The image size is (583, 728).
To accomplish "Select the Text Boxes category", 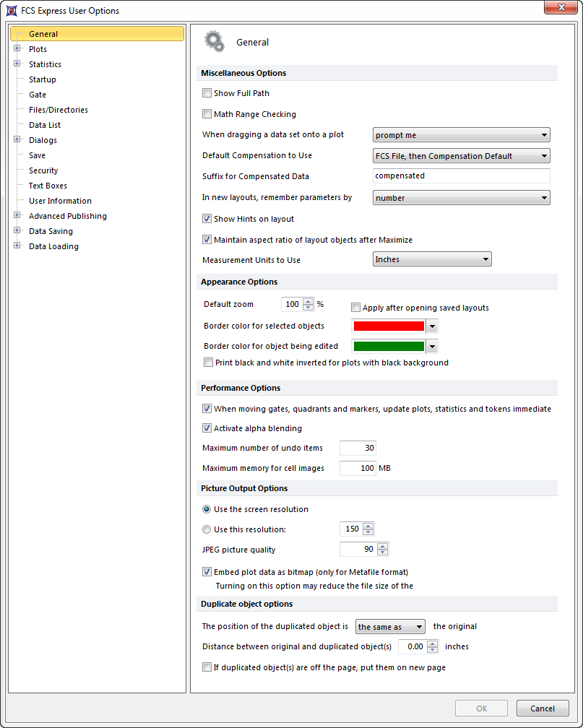I will point(48,186).
